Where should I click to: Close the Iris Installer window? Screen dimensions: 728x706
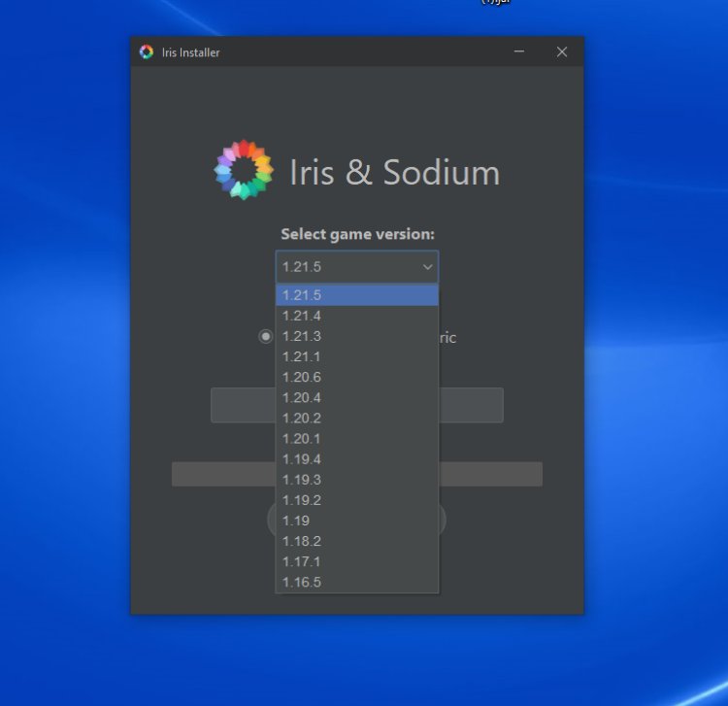[x=562, y=51]
